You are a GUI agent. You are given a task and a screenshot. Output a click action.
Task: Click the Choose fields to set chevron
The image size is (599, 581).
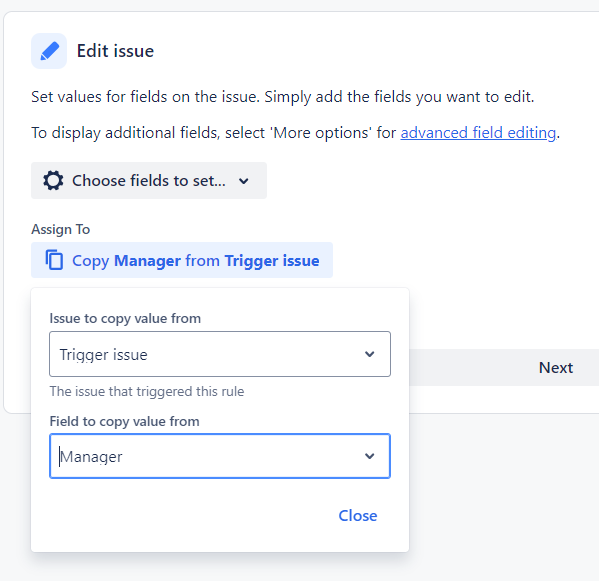[244, 181]
